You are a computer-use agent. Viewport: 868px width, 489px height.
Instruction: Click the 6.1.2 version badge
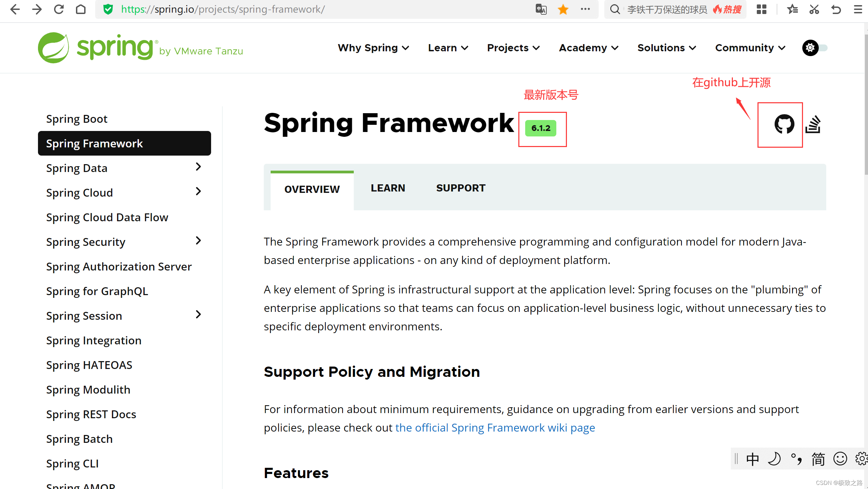pos(541,128)
